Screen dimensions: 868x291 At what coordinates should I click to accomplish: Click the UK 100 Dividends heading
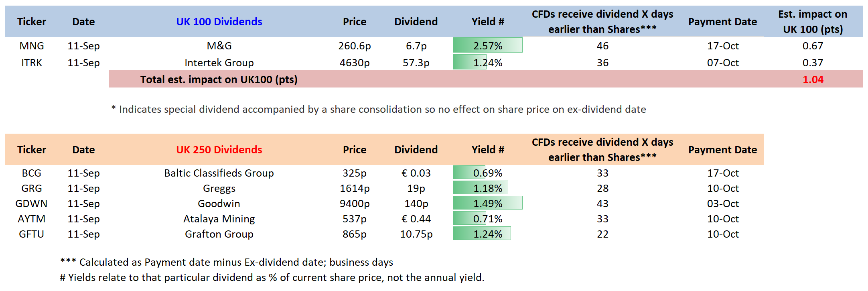click(219, 22)
